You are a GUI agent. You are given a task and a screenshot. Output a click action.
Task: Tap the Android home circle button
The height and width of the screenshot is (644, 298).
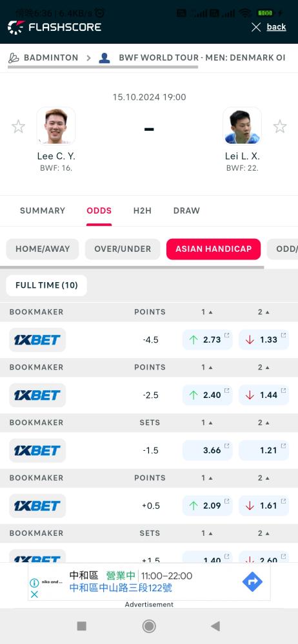pos(149,626)
